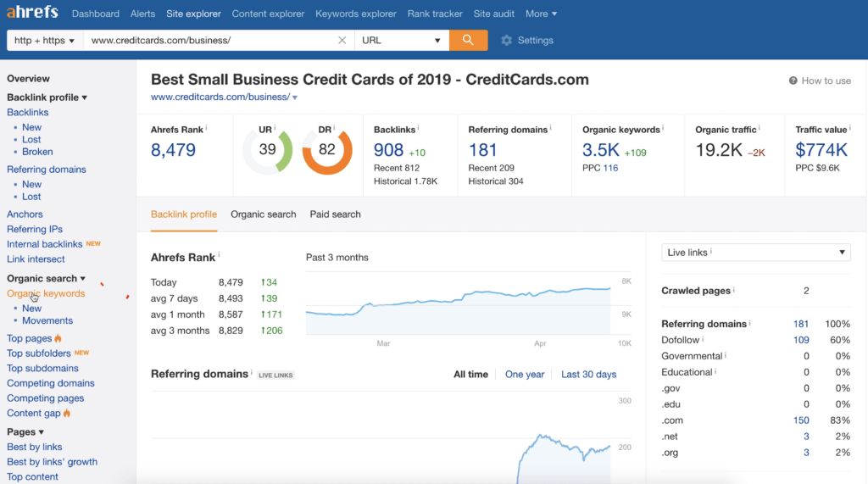Open Top subdomains in the sidebar

42,368
